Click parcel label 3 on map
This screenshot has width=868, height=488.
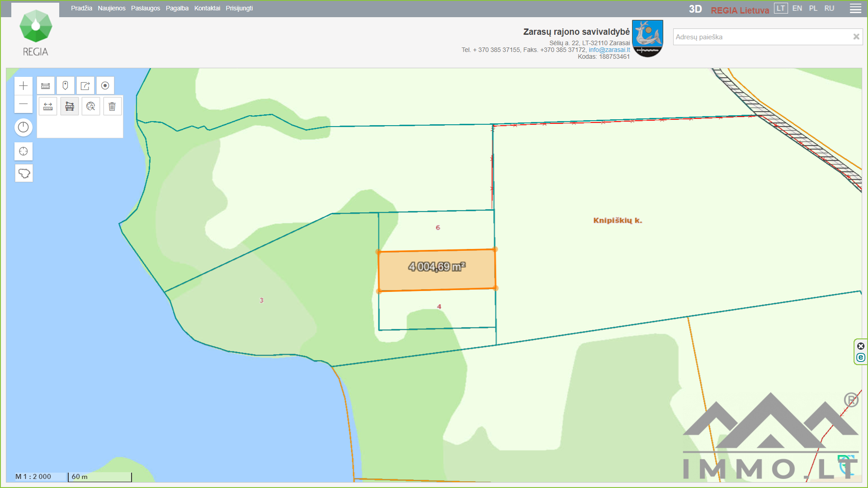pos(261,300)
